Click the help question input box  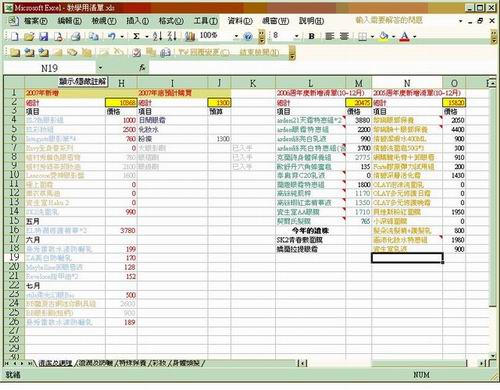click(x=405, y=20)
